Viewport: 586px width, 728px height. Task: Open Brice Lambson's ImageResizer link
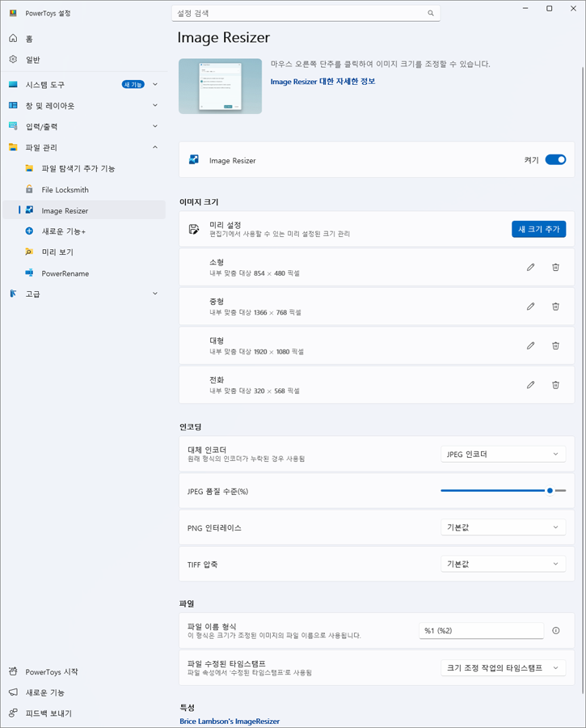[x=230, y=721]
